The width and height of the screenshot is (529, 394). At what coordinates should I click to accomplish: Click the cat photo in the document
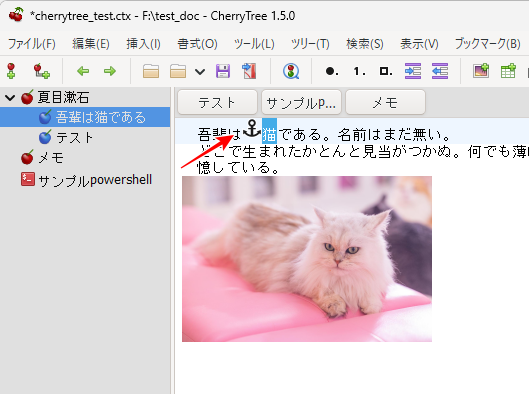click(307, 259)
